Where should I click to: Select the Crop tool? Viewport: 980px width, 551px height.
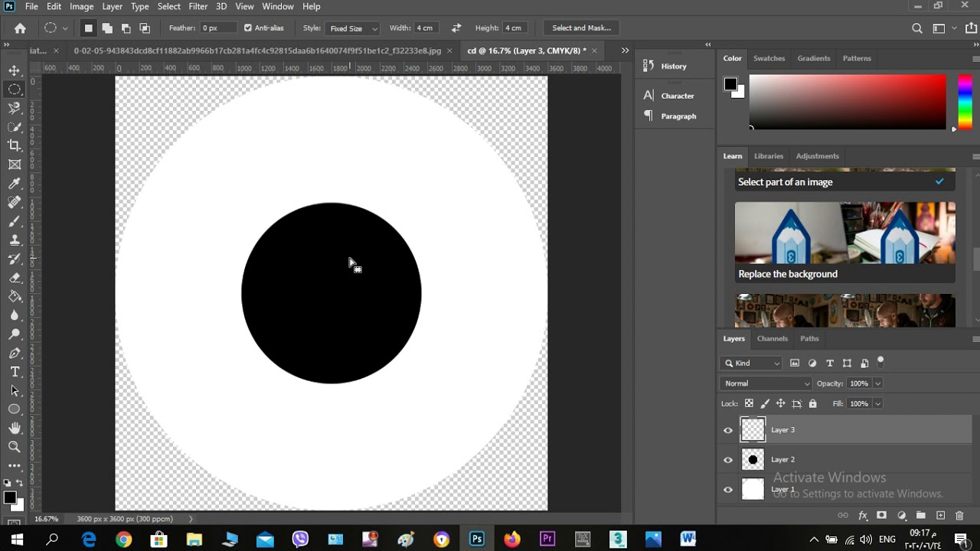click(x=15, y=145)
